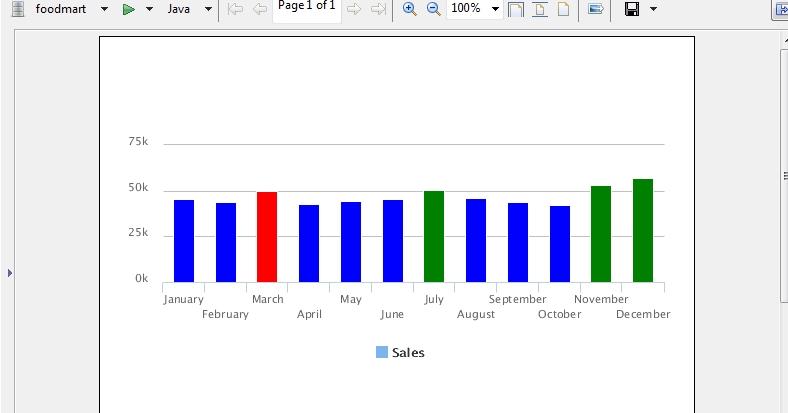Screen dimensions: 788x413
Task: Click the save floppy disk icon
Action: [632, 9]
